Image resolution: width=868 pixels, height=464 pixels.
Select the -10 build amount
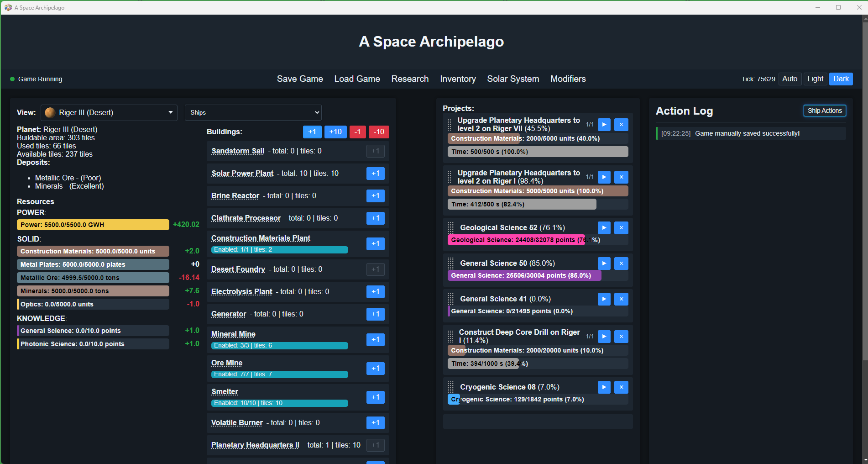[x=379, y=132]
